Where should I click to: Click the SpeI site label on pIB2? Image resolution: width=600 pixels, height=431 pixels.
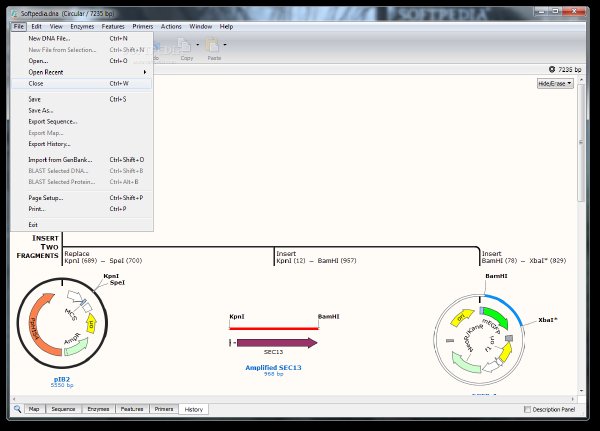[x=117, y=282]
